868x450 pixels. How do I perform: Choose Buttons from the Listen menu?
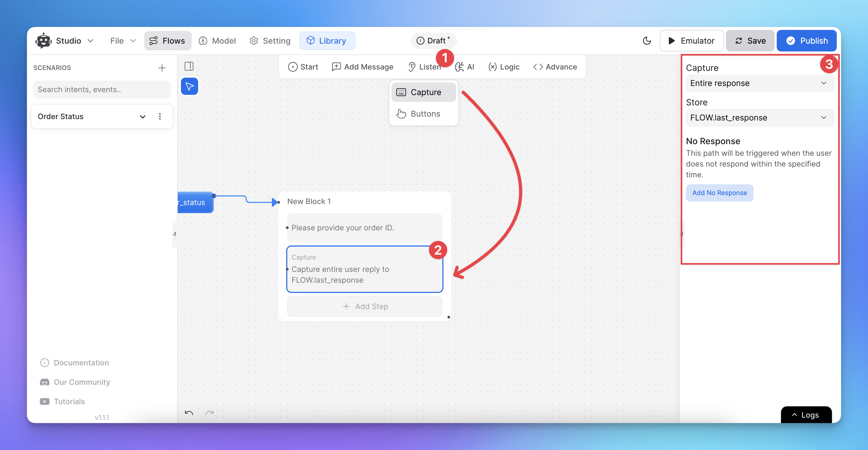423,114
